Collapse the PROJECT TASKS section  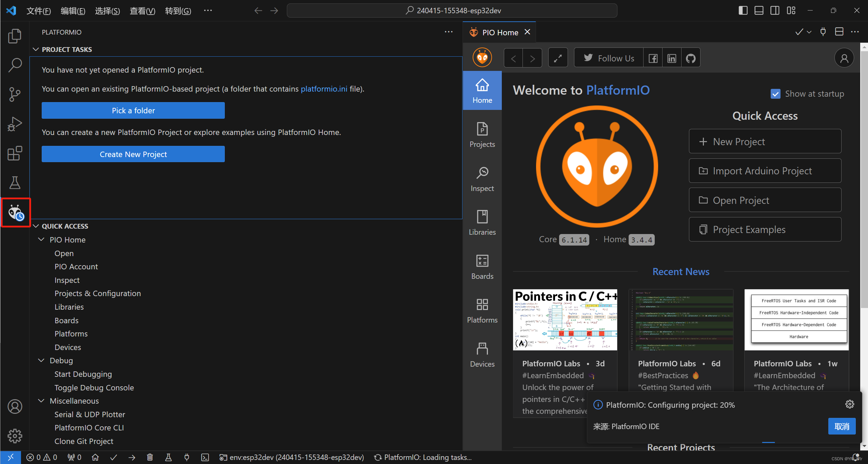[x=36, y=50]
